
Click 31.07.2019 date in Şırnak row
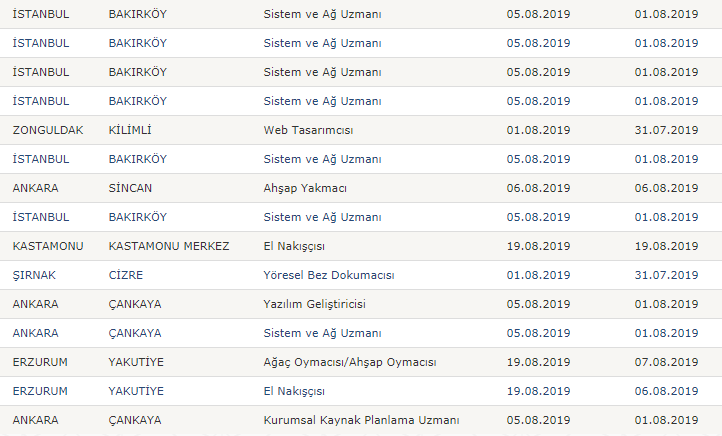(x=666, y=275)
